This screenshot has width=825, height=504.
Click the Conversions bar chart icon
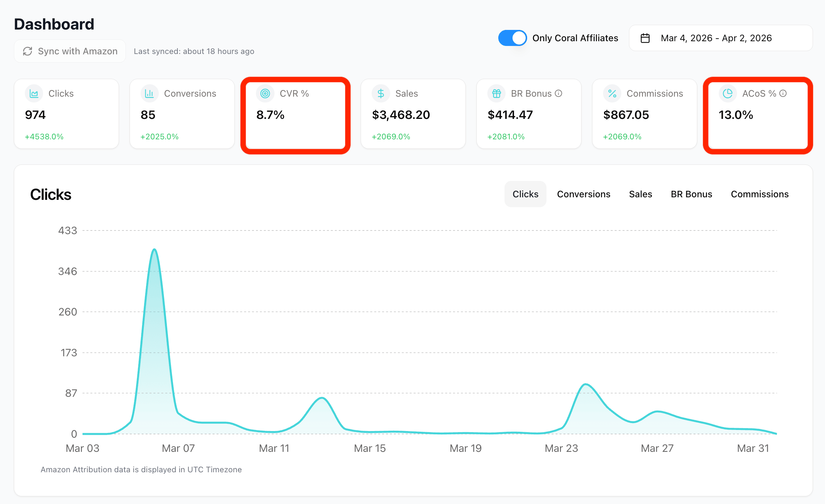point(149,94)
